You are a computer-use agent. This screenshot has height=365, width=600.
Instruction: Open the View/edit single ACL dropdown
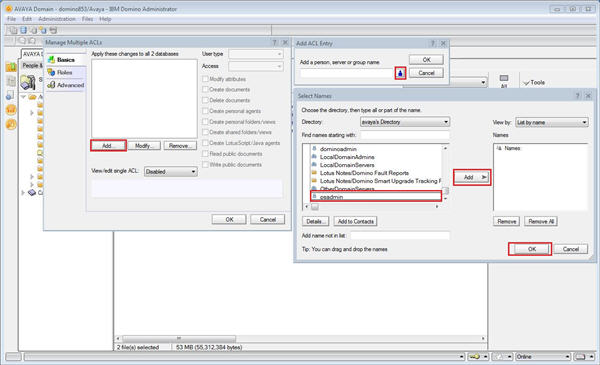[171, 171]
